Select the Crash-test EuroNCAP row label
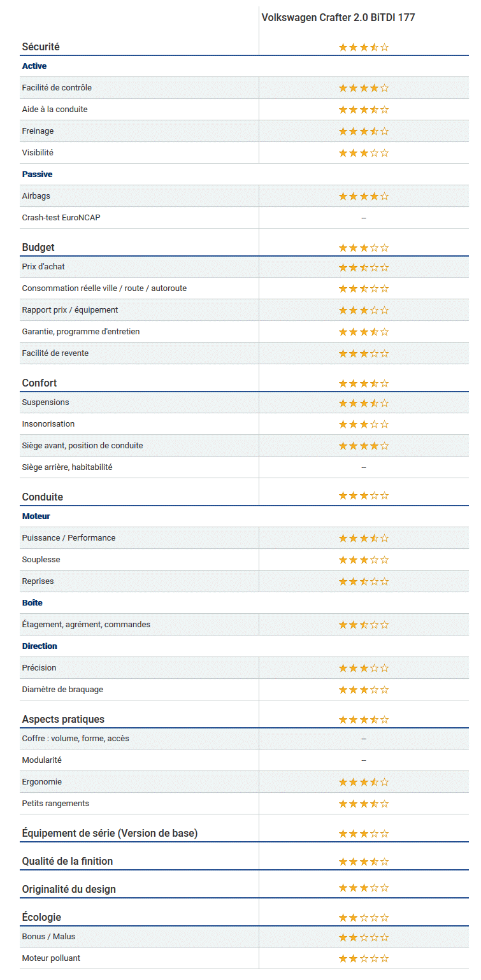This screenshot has height=980, width=481. [x=61, y=218]
